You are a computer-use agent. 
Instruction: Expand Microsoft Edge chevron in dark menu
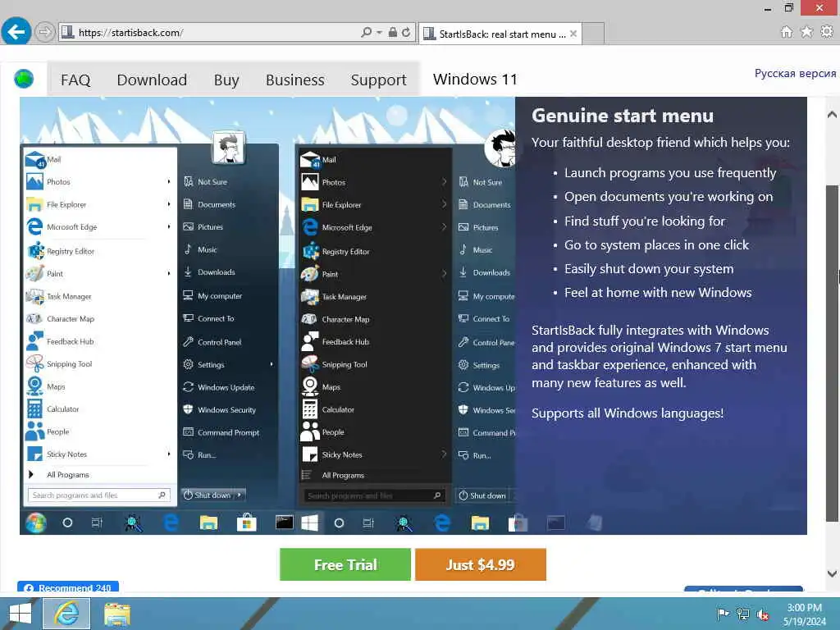tap(444, 227)
